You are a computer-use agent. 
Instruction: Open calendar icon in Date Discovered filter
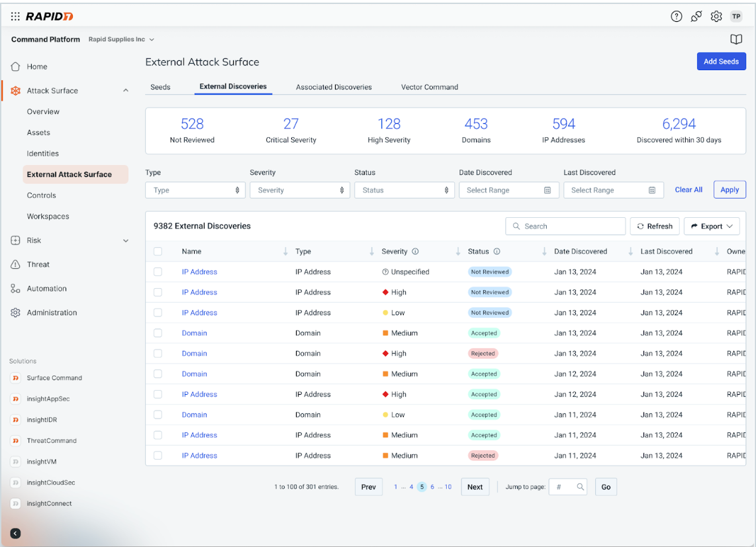(547, 190)
